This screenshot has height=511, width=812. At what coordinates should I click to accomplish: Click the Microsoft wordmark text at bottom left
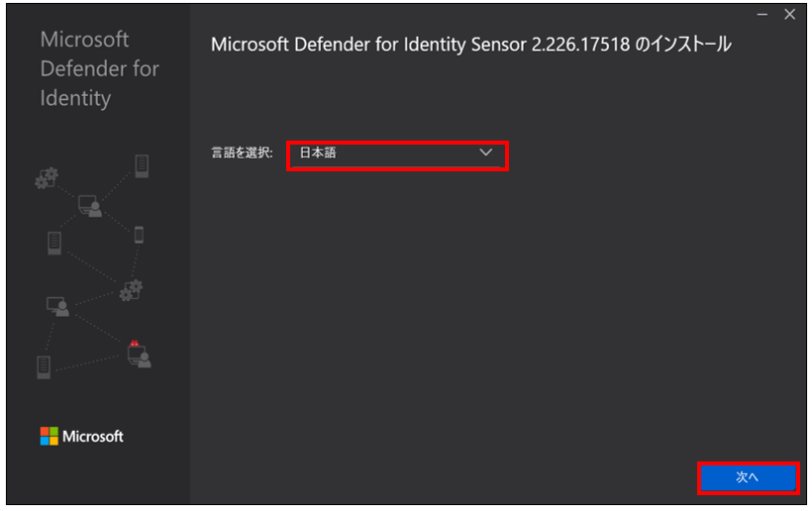(x=93, y=437)
